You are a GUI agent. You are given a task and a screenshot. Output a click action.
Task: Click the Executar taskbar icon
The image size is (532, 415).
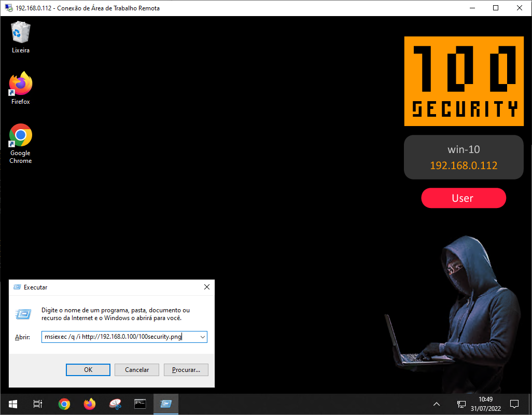(165, 404)
